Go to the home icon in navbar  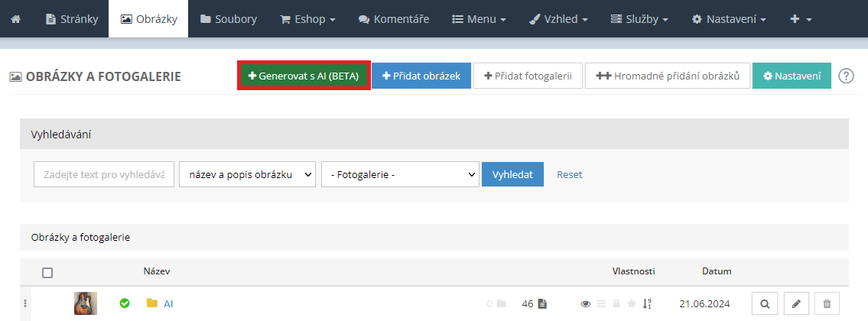[16, 18]
